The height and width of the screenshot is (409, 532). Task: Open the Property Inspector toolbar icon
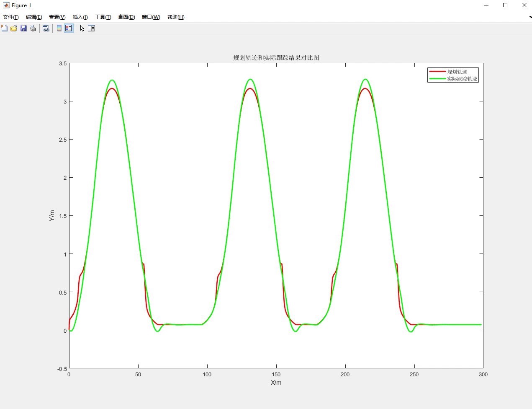91,28
